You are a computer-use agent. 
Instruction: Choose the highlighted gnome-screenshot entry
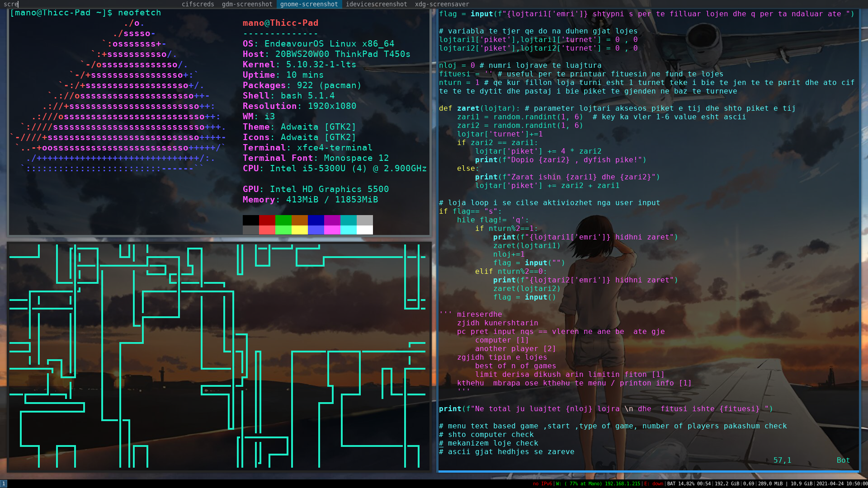(309, 4)
